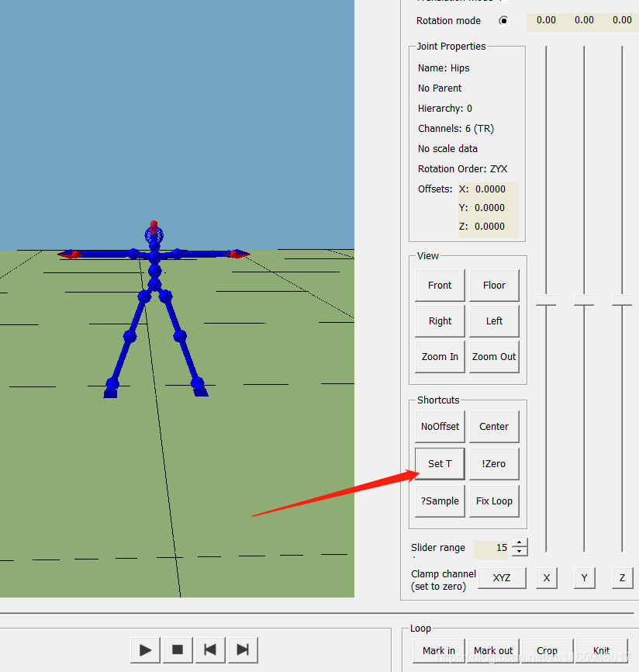Screen dimensions: 639x672
Task: Click the third rotation slider handle
Action: (x=622, y=300)
